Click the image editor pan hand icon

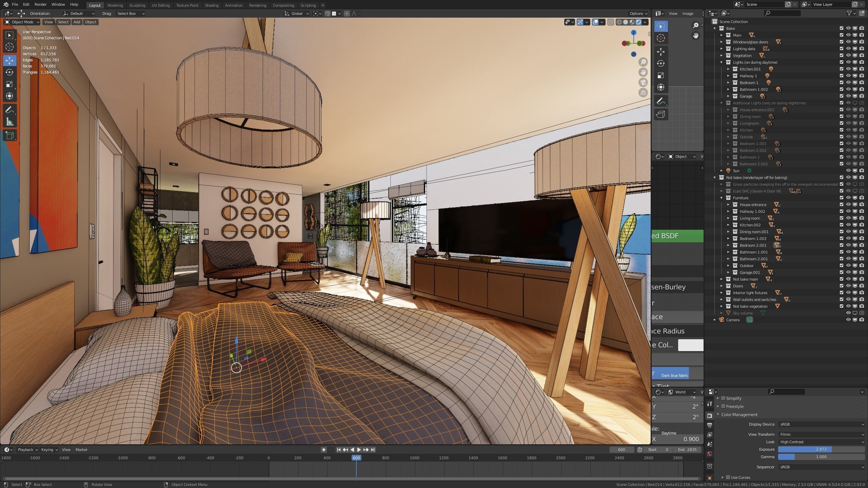pyautogui.click(x=695, y=36)
